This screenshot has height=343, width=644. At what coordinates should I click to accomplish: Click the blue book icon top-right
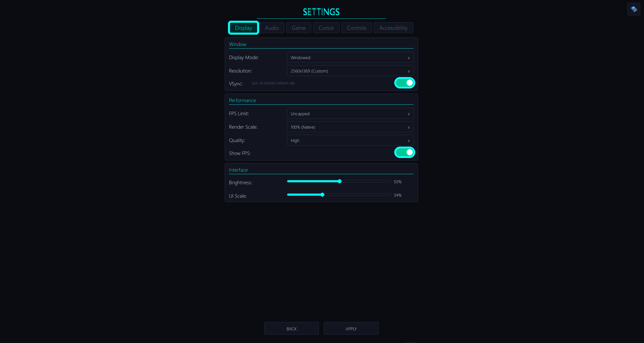[634, 9]
